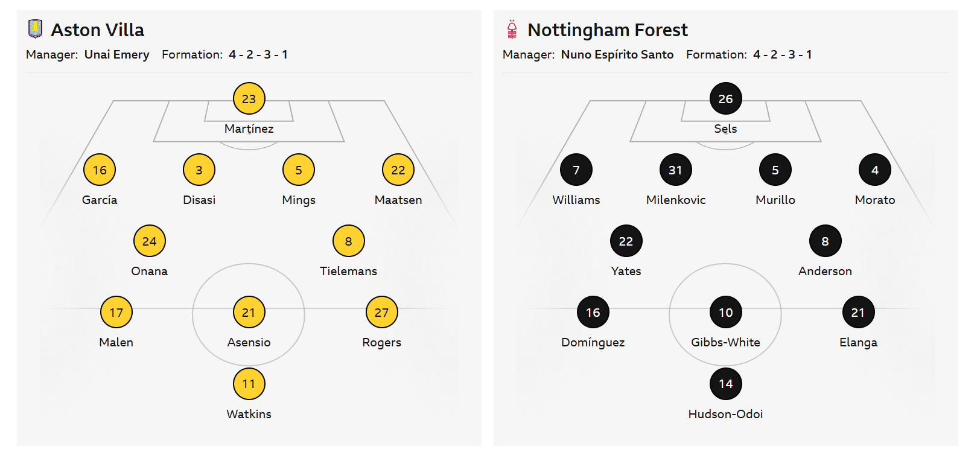Select García number 16 badge
980x455 pixels.
coord(100,170)
